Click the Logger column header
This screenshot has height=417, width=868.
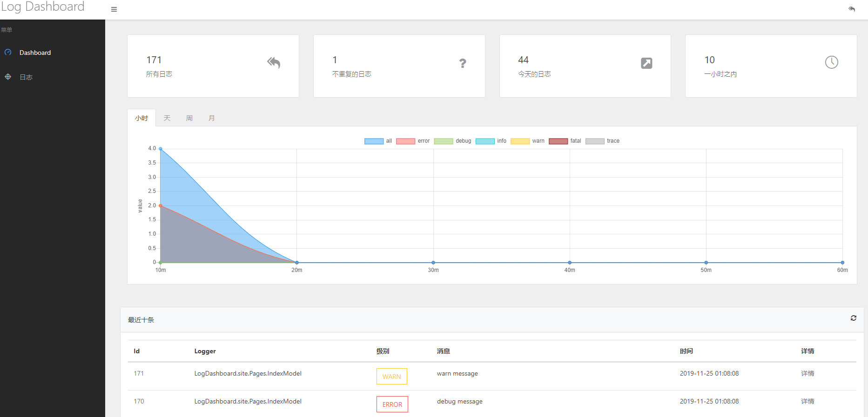205,351
